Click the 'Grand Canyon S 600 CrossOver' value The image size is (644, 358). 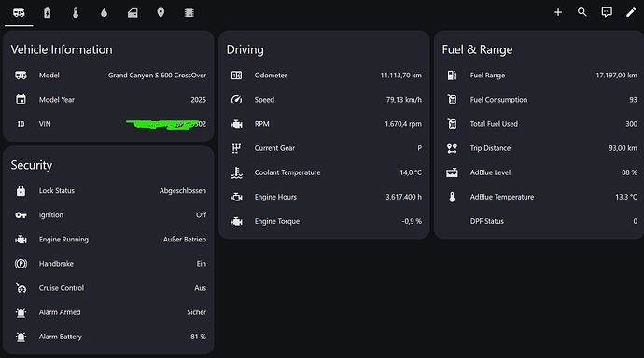(x=158, y=76)
